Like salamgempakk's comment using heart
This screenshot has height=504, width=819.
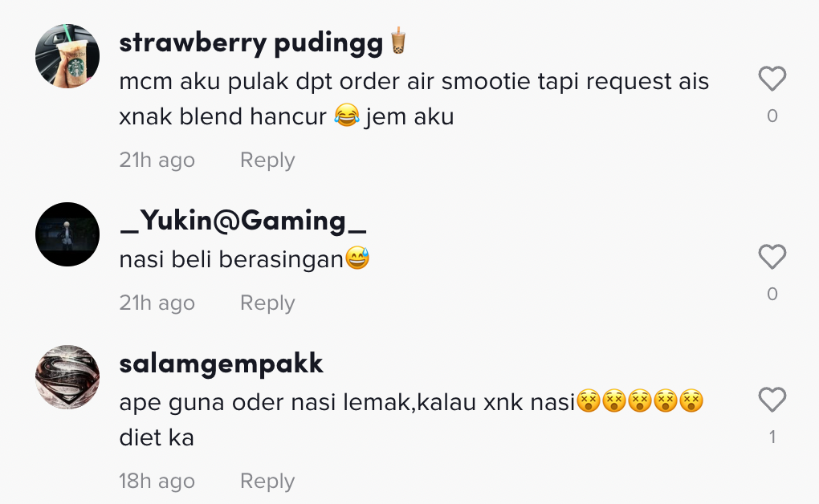click(772, 400)
